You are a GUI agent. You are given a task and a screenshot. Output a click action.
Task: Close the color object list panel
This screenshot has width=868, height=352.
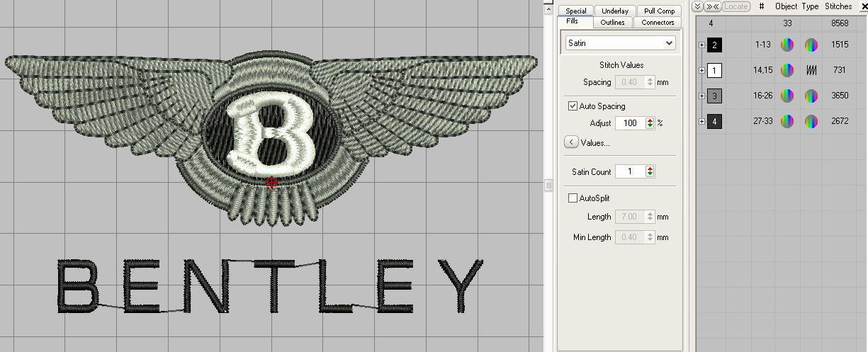[864, 7]
